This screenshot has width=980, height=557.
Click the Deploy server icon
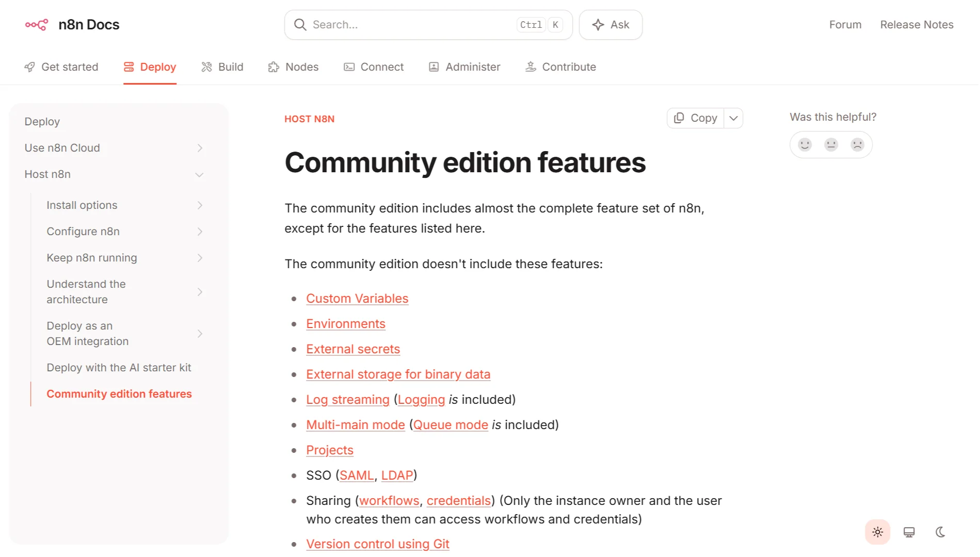(x=129, y=67)
